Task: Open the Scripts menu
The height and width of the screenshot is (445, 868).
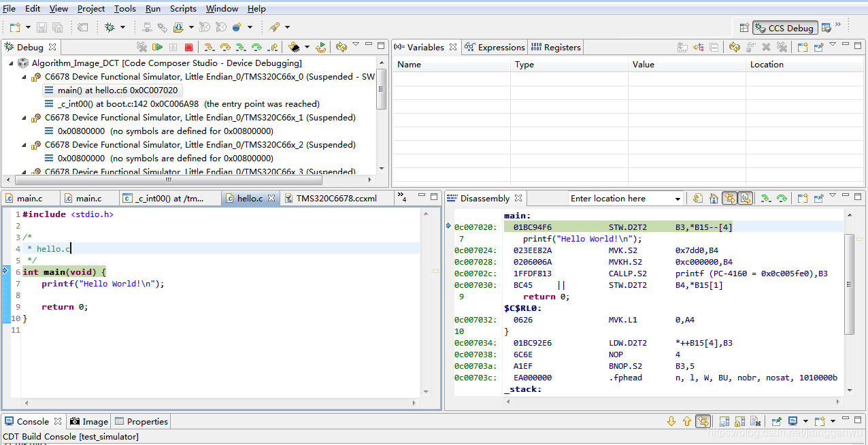Action: tap(183, 8)
